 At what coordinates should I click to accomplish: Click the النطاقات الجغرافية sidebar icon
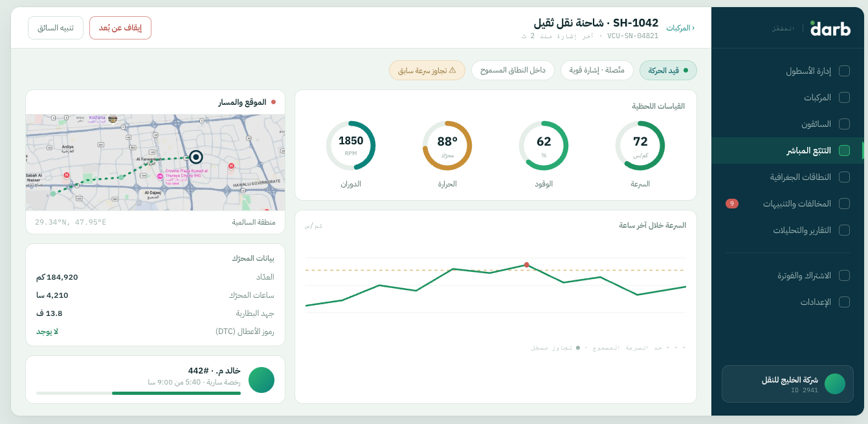[x=844, y=177]
